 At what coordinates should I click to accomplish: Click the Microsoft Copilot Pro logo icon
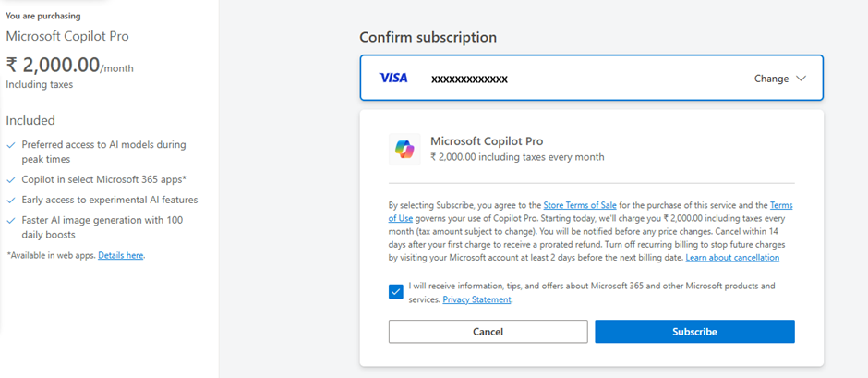pos(404,150)
